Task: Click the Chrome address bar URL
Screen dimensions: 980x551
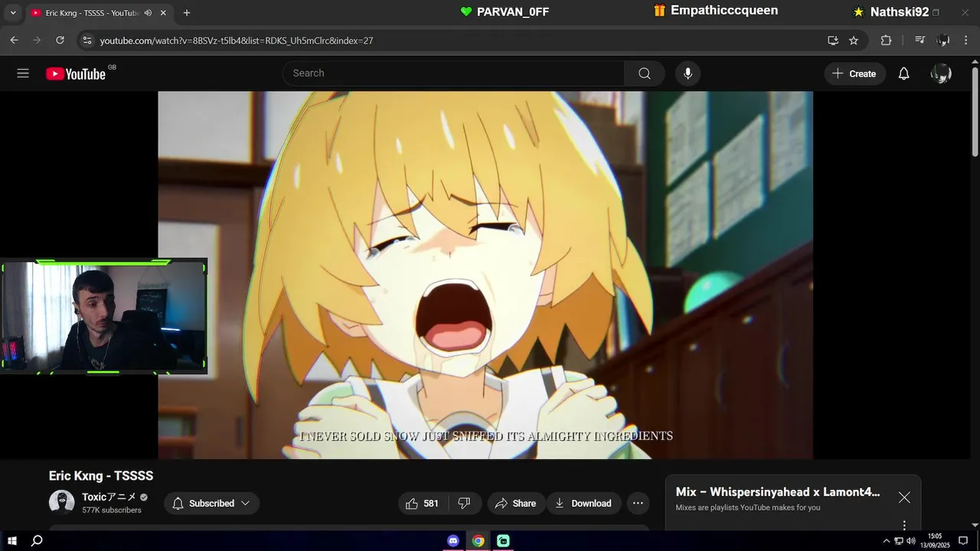Action: (x=237, y=41)
